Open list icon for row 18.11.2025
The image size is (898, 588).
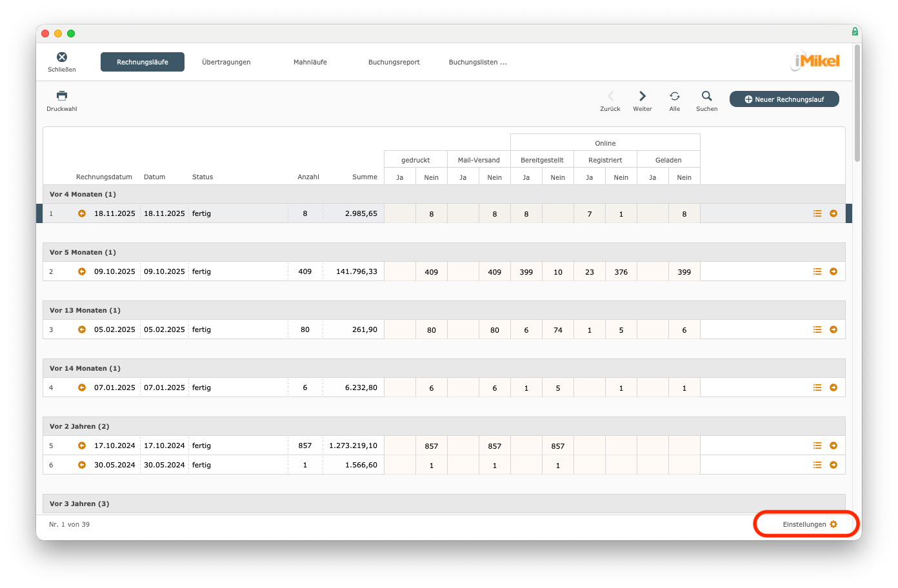[817, 213]
